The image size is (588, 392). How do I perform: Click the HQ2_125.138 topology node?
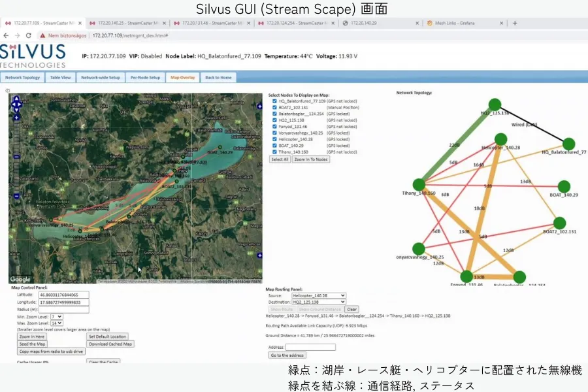[x=495, y=105]
